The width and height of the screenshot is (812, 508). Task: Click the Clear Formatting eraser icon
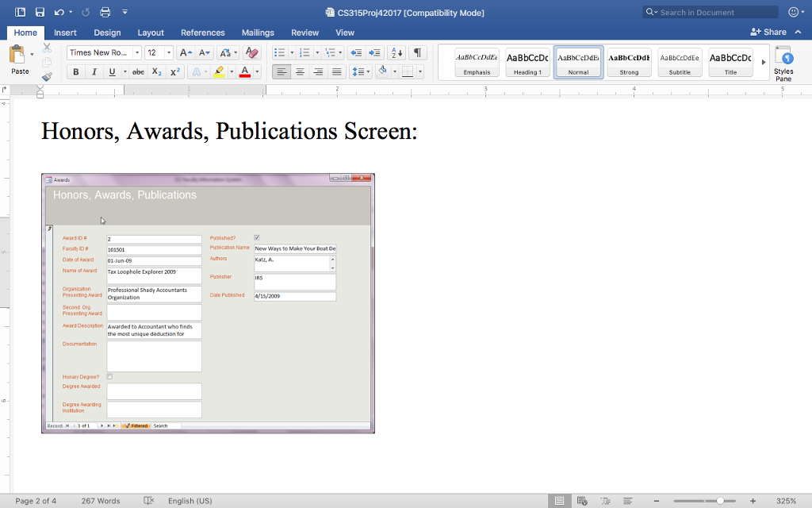[x=251, y=52]
